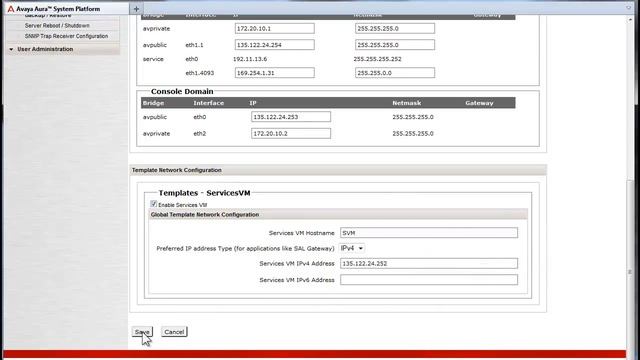Toggle the Enable Services VM checkbox
This screenshot has width=640, height=360.
(153, 204)
